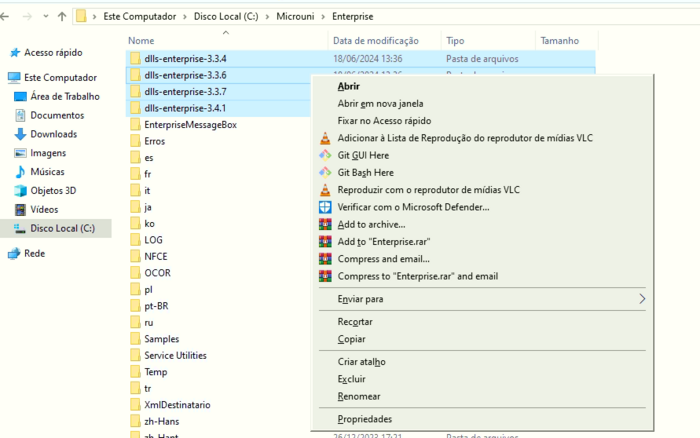The image size is (700, 438).
Task: Click the WinRAR icon beside Add to archive
Action: pos(325,225)
